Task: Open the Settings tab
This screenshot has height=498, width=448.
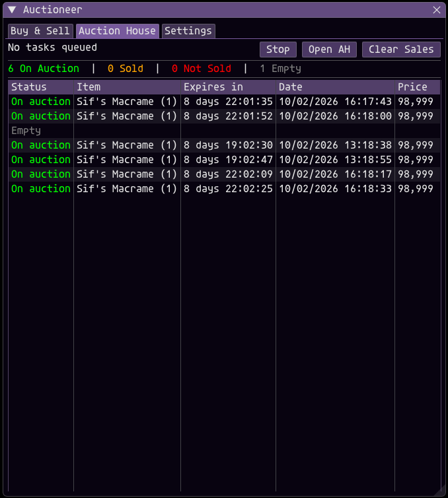Action: tap(188, 31)
